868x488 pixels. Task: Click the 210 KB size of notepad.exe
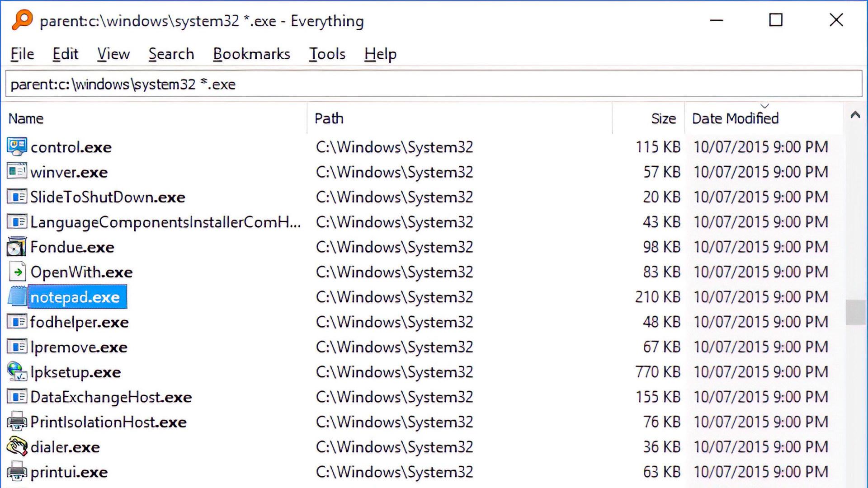658,297
